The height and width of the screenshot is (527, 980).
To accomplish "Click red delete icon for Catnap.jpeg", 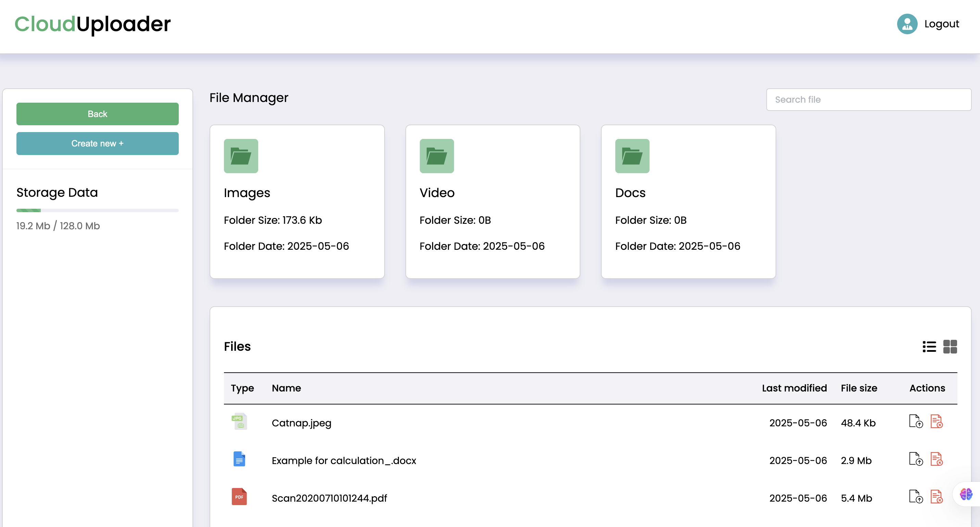I will [x=936, y=421].
